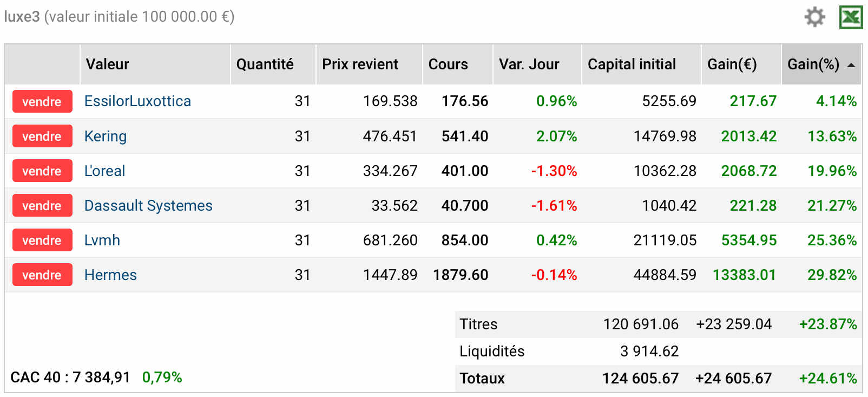Viewport: 868px width, 397px height.
Task: Select Lvmh gain value 5354.95
Action: point(749,240)
